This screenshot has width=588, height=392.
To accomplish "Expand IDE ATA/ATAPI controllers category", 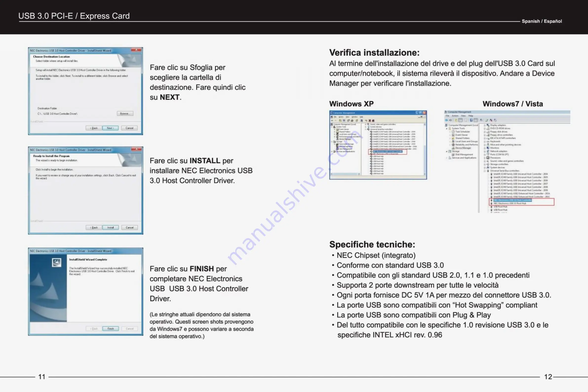I will pos(485,138).
